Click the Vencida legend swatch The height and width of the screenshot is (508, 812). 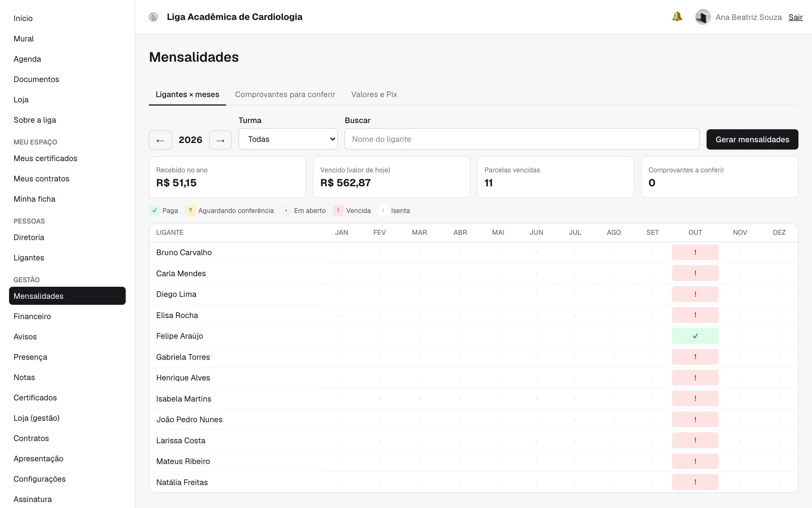(x=338, y=211)
